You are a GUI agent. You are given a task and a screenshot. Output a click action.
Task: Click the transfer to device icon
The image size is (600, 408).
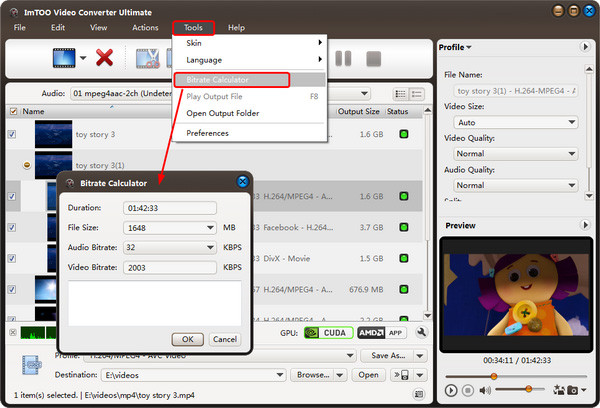point(401,375)
